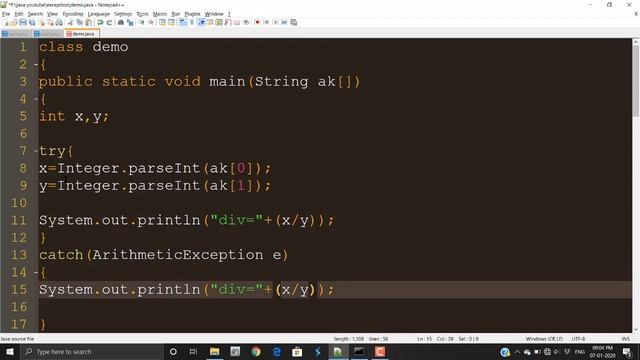Screen dimensions: 640x360
Task: Click the Windows (CR LF) status entry
Action: (x=544, y=339)
